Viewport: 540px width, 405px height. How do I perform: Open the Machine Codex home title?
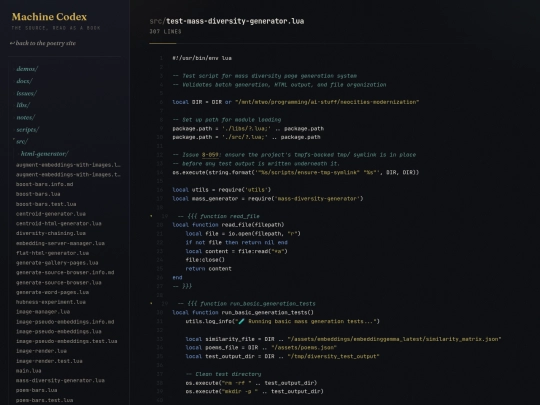[49, 17]
